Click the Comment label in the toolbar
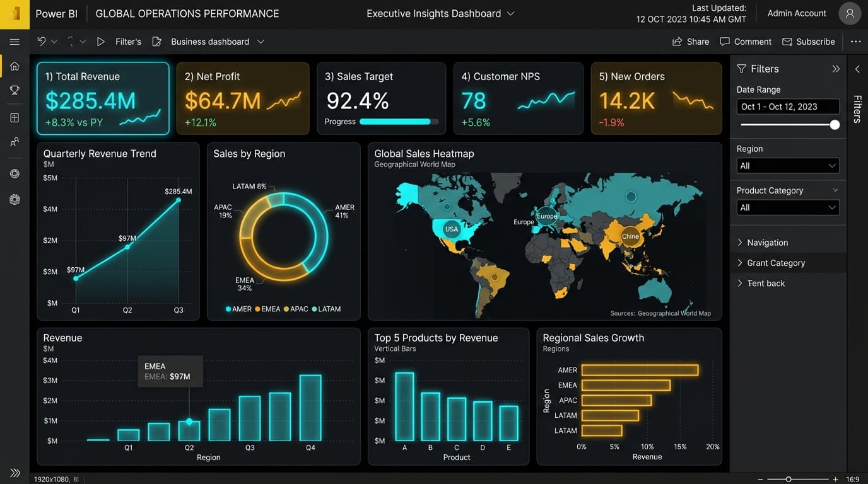This screenshot has height=484, width=868. (753, 42)
